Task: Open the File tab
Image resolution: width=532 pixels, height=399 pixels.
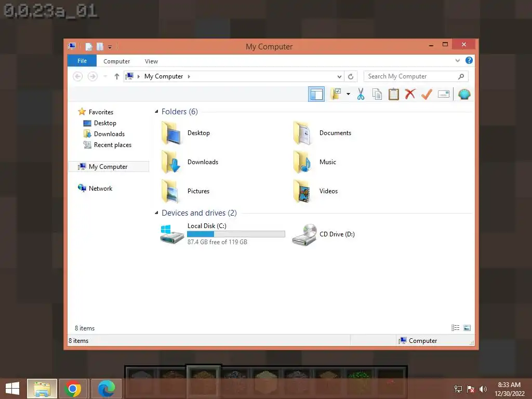Action: 82,61
